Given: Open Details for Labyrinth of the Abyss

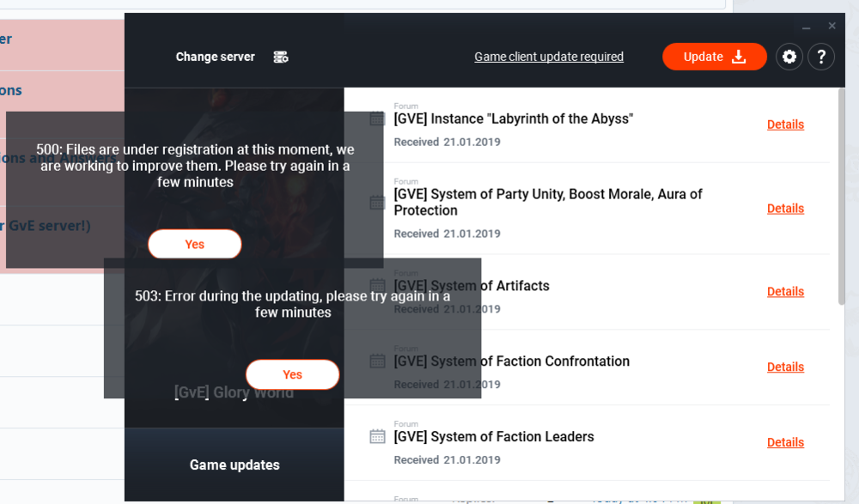Looking at the screenshot, I should [x=785, y=124].
